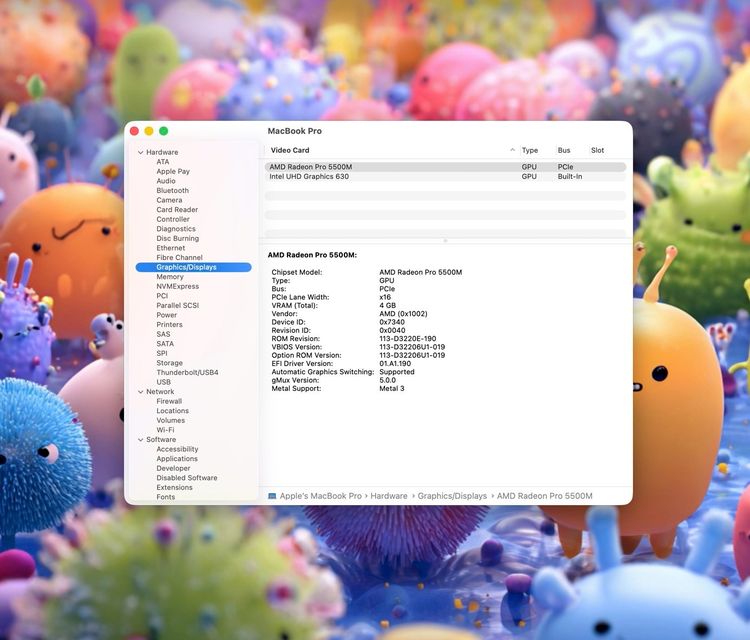
Task: Open Parallel SCSI in the sidebar
Action: (177, 305)
